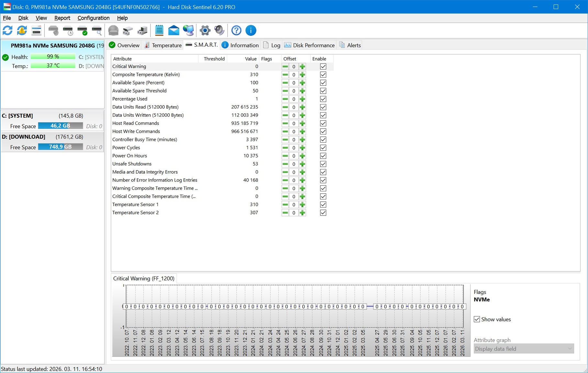Click the offset value field for Power Cycles

pyautogui.click(x=294, y=148)
